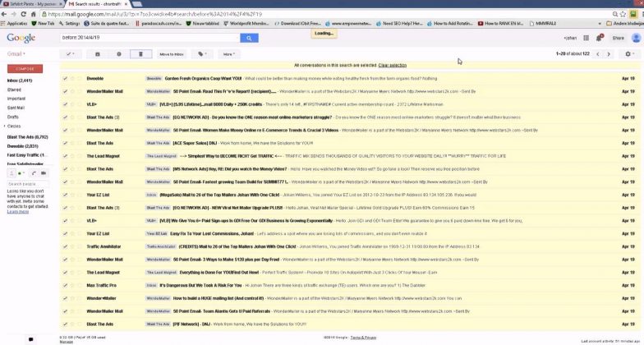Uncheck the Blast The Ads PIF Network checkbox
Viewport: 644px width, 345px height.
[65, 324]
